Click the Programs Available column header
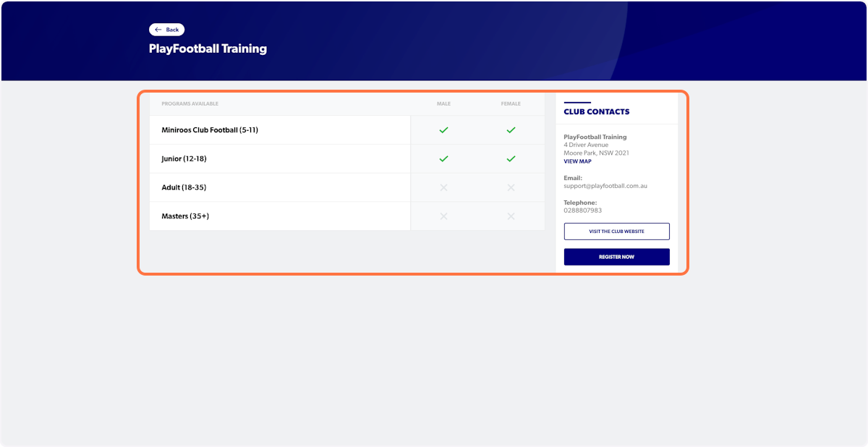This screenshot has height=447, width=868. pyautogui.click(x=190, y=104)
